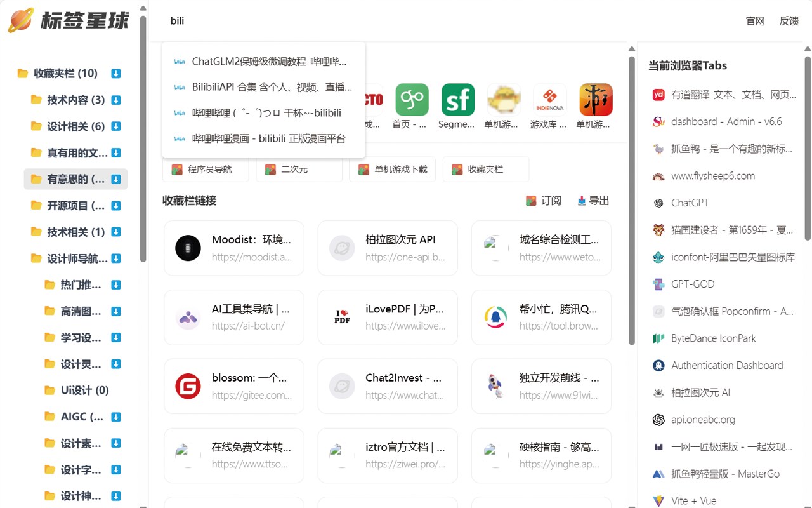Open the 官网 link
Image resolution: width=812 pixels, height=508 pixels.
(755, 21)
